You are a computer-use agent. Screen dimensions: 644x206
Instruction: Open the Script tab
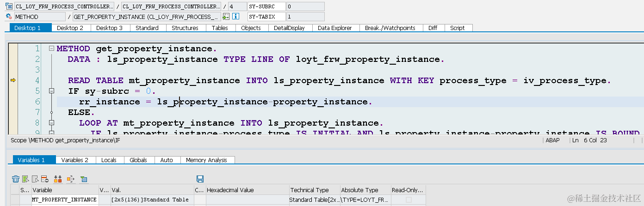(x=458, y=28)
